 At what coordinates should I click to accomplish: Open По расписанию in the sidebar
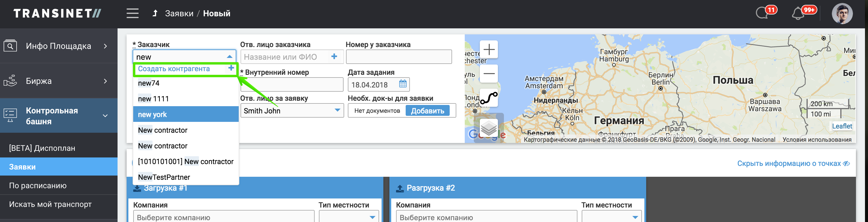pyautogui.click(x=38, y=186)
